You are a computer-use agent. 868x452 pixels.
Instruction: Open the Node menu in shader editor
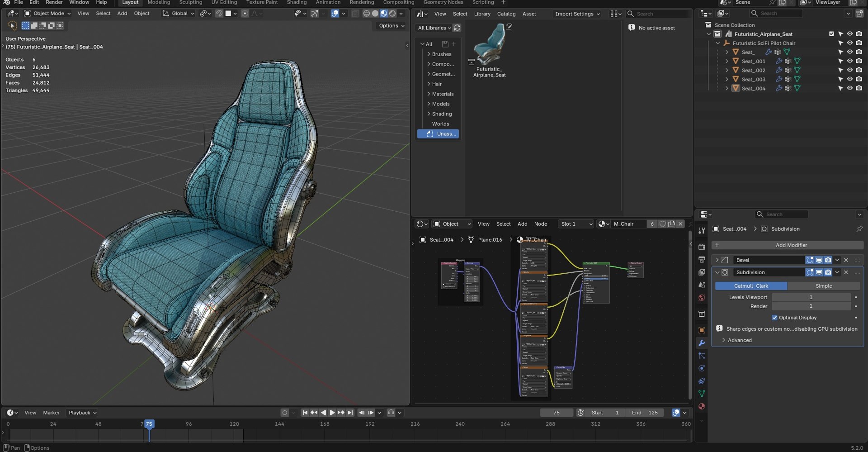541,224
